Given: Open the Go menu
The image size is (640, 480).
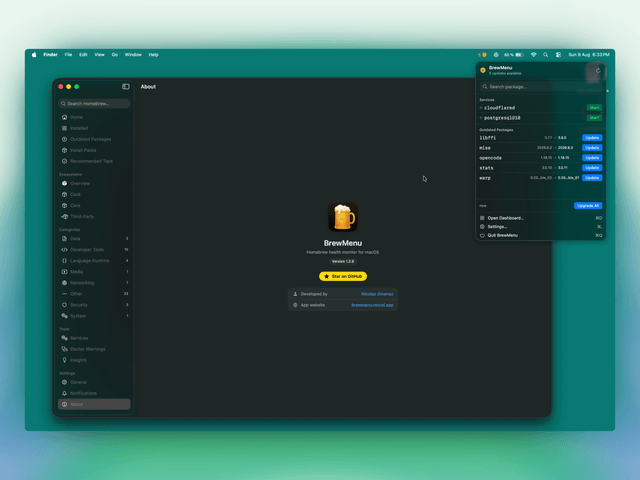Looking at the screenshot, I should (115, 55).
